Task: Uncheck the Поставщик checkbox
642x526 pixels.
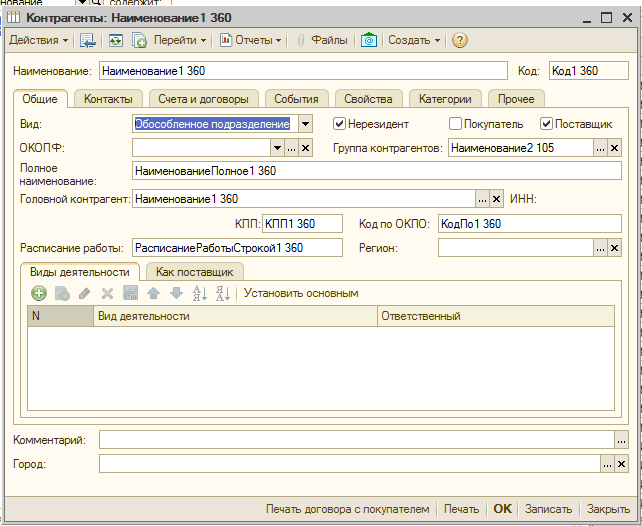Action: point(546,124)
